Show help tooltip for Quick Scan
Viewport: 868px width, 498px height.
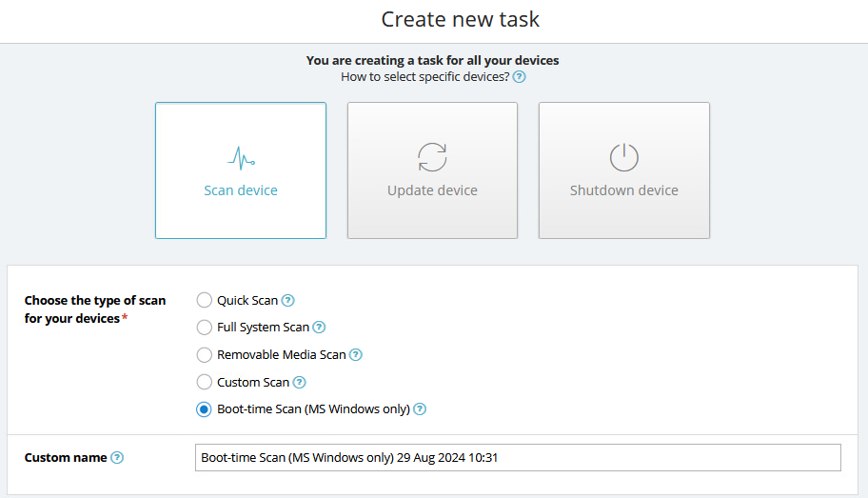tap(287, 300)
